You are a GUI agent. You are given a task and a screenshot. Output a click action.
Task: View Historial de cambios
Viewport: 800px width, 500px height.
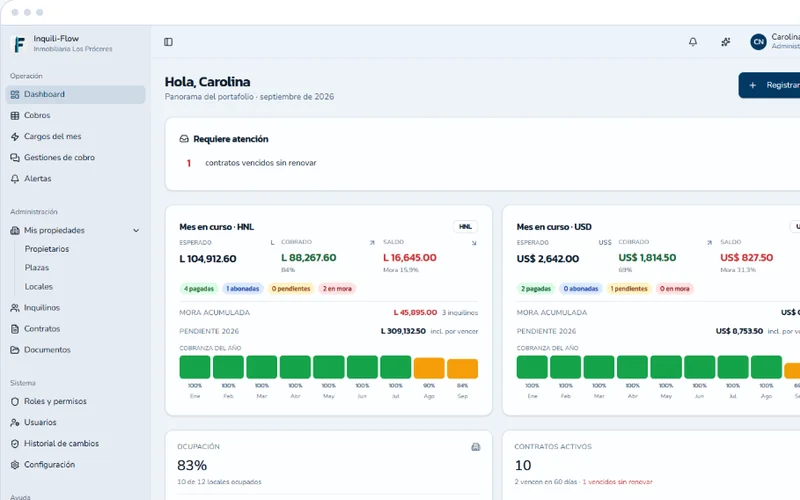tap(76, 444)
